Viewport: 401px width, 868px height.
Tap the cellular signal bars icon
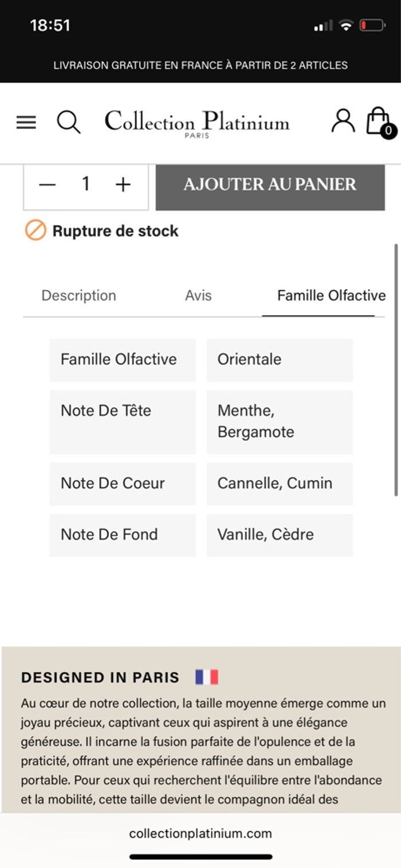[x=323, y=26]
